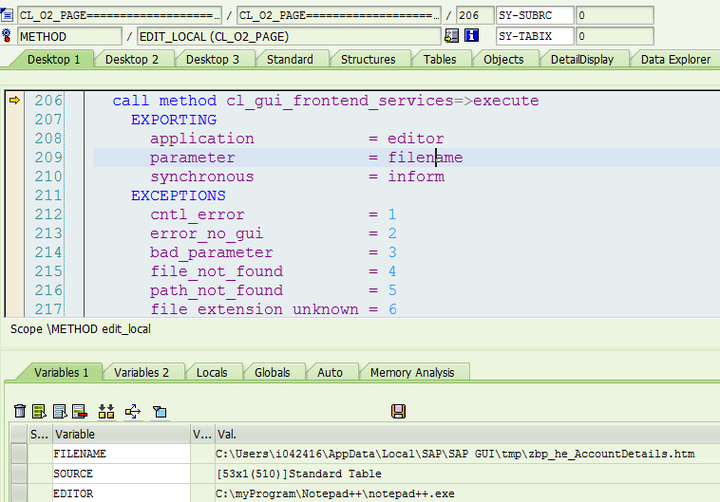Click the EDIT_LOCAL (CL_O2_PAGE) field
Viewport: 720px width, 502px height.
(289, 36)
